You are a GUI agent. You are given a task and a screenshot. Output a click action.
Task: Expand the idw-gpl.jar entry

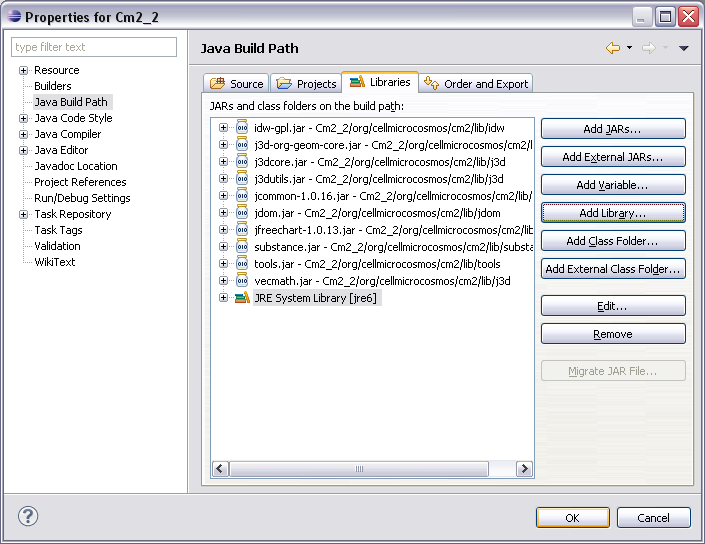pos(223,128)
